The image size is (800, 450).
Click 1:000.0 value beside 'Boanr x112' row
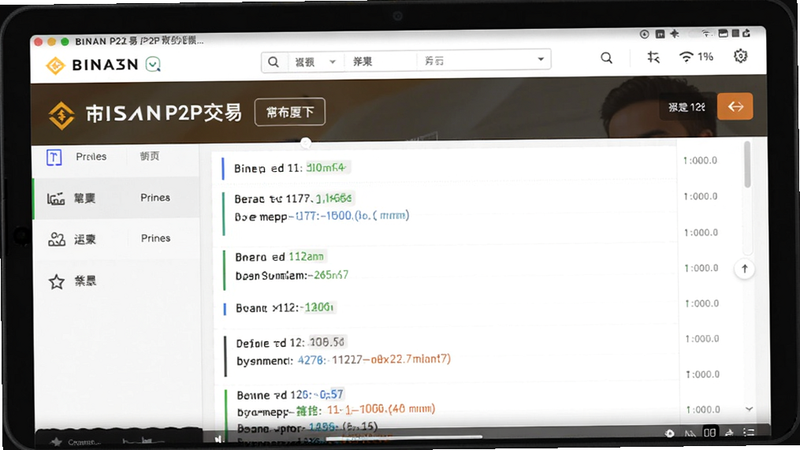point(702,303)
